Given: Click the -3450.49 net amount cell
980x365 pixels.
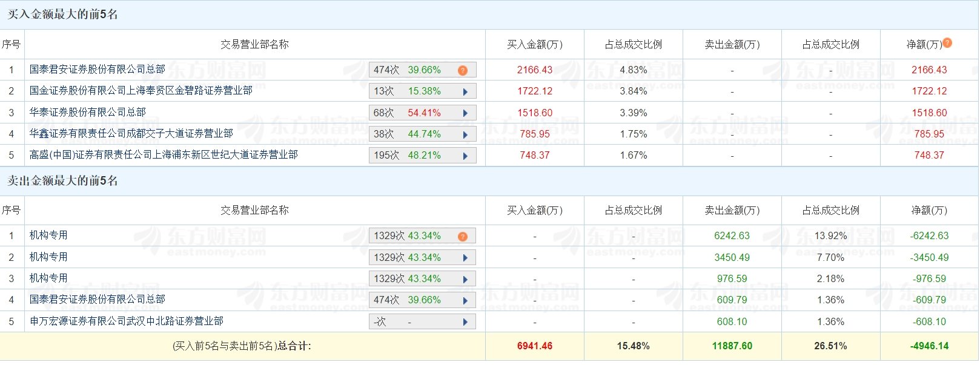Looking at the screenshot, I should [x=930, y=258].
